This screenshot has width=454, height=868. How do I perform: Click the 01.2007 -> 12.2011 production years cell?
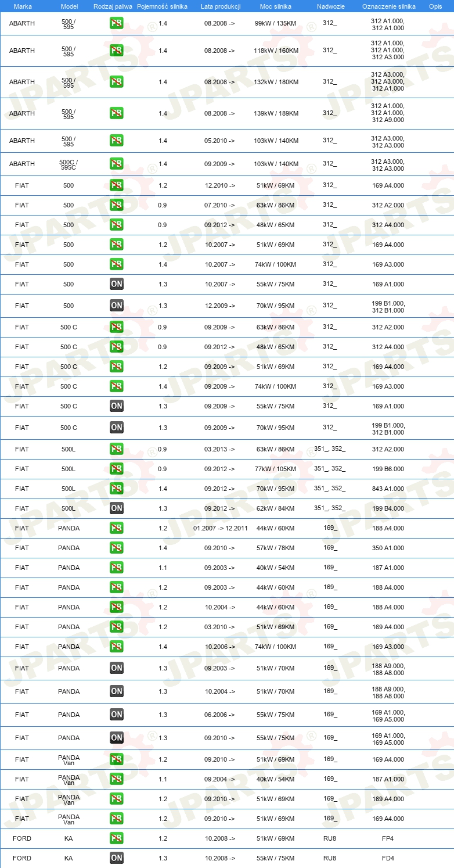coord(220,528)
